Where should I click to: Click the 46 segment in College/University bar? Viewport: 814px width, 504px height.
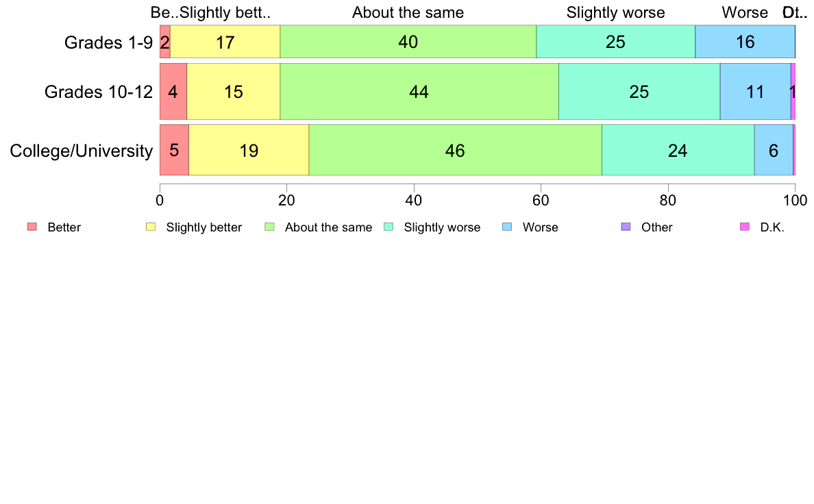(x=455, y=150)
